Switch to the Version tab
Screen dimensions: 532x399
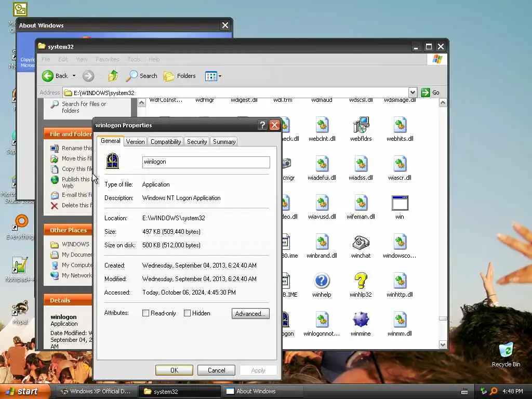(135, 142)
